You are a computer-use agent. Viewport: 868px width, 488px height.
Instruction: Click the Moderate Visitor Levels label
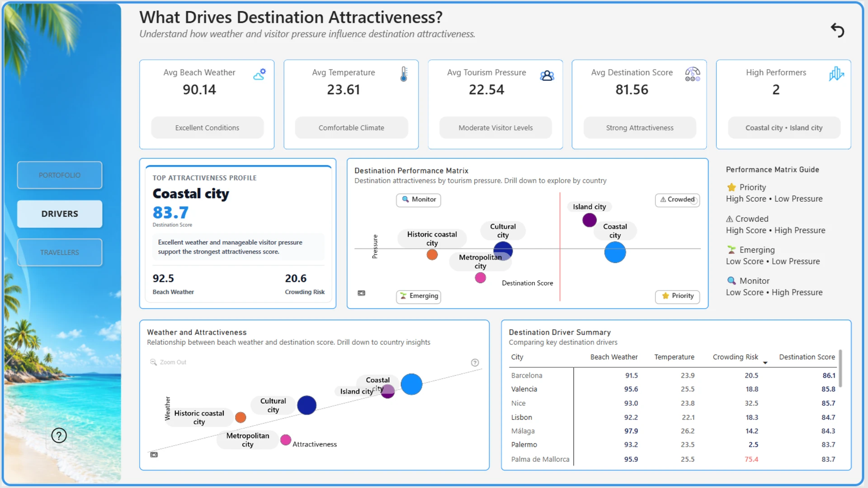click(x=495, y=128)
